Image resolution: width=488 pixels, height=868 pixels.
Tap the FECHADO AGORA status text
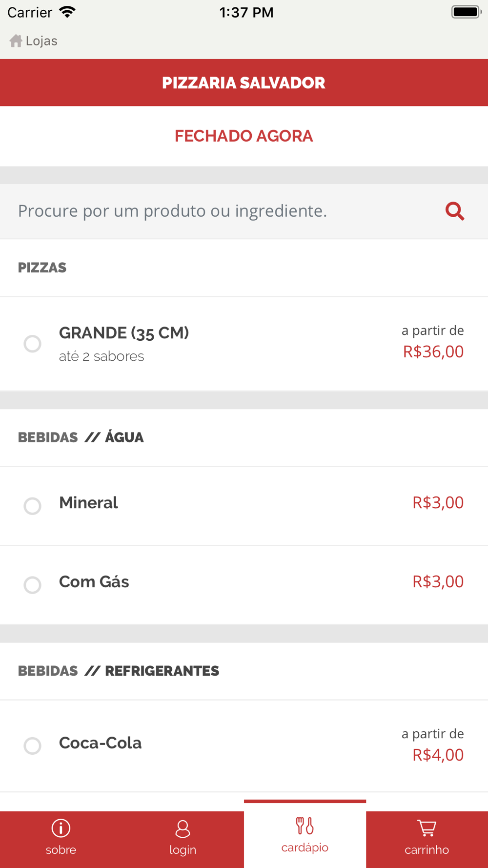[244, 136]
